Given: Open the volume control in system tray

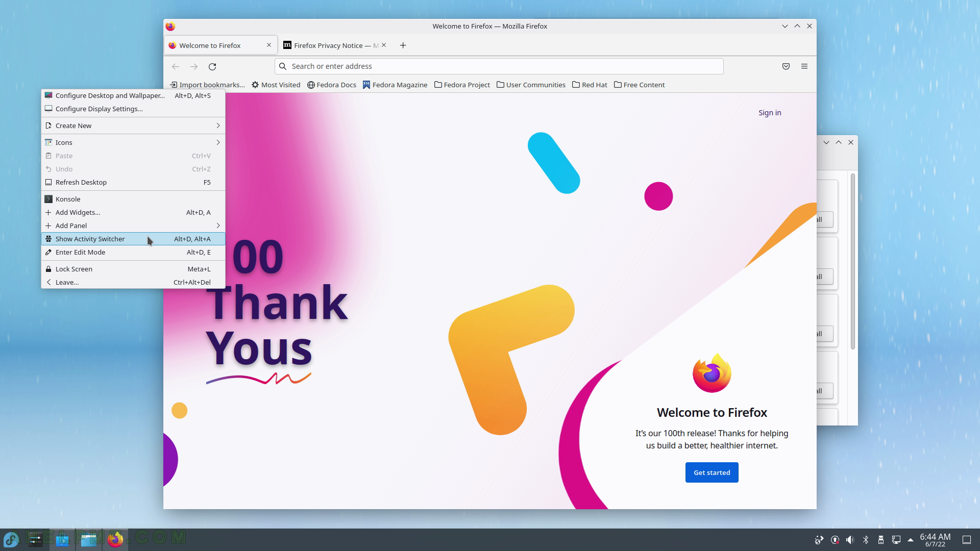Looking at the screenshot, I should [x=850, y=540].
